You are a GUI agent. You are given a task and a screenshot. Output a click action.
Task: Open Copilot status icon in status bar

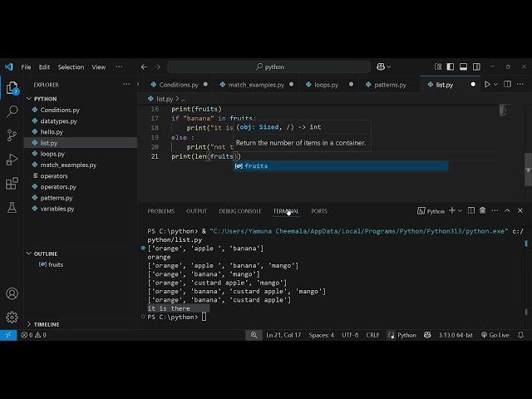pos(427,335)
